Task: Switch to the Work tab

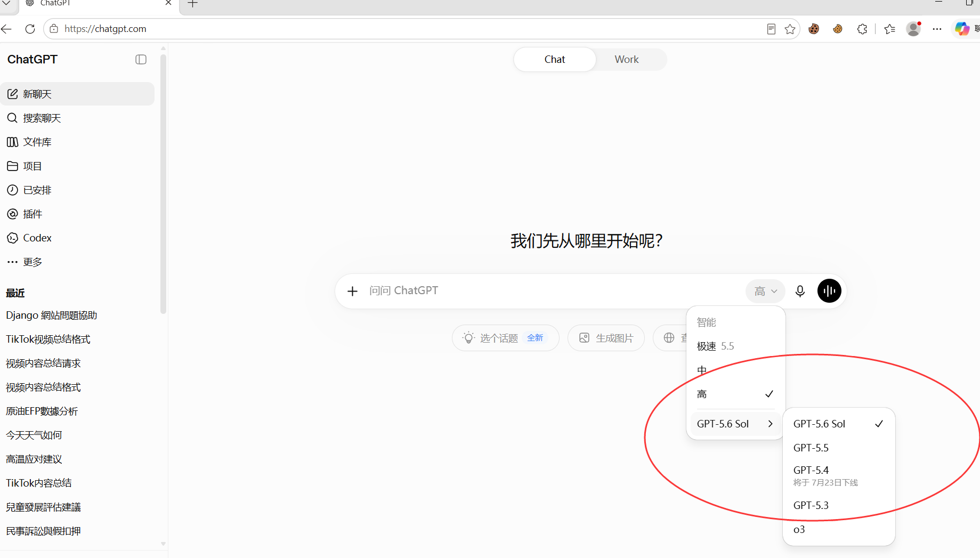Action: pyautogui.click(x=627, y=59)
